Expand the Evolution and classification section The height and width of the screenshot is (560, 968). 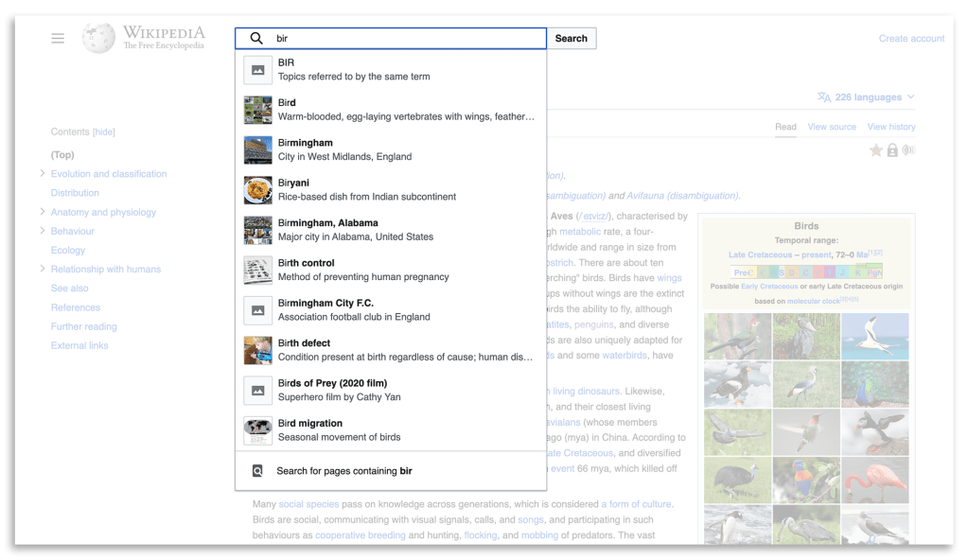tap(43, 174)
